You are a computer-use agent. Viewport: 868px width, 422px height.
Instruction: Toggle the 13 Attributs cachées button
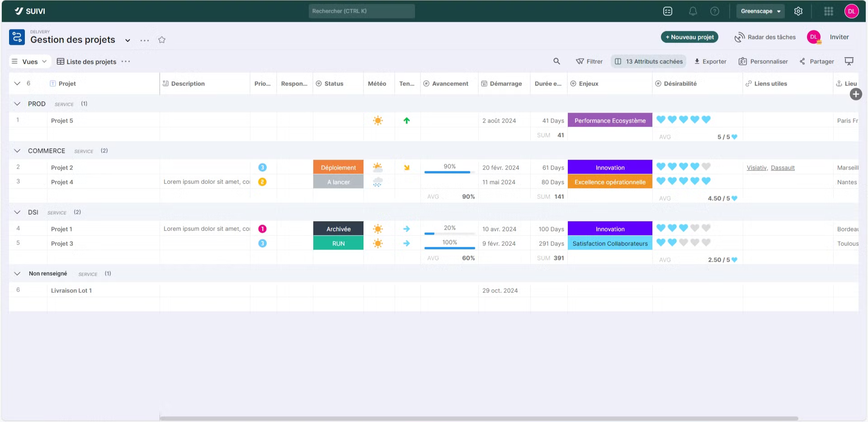649,61
